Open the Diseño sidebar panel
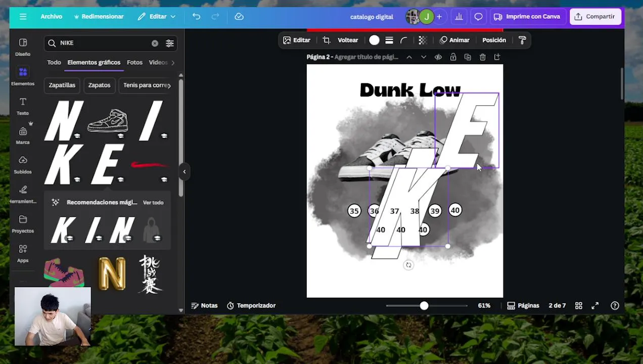The width and height of the screenshot is (643, 364). click(23, 47)
